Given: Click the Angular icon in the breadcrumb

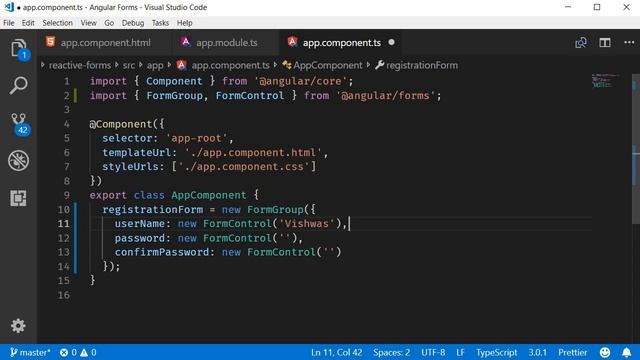Looking at the screenshot, I should [181, 65].
